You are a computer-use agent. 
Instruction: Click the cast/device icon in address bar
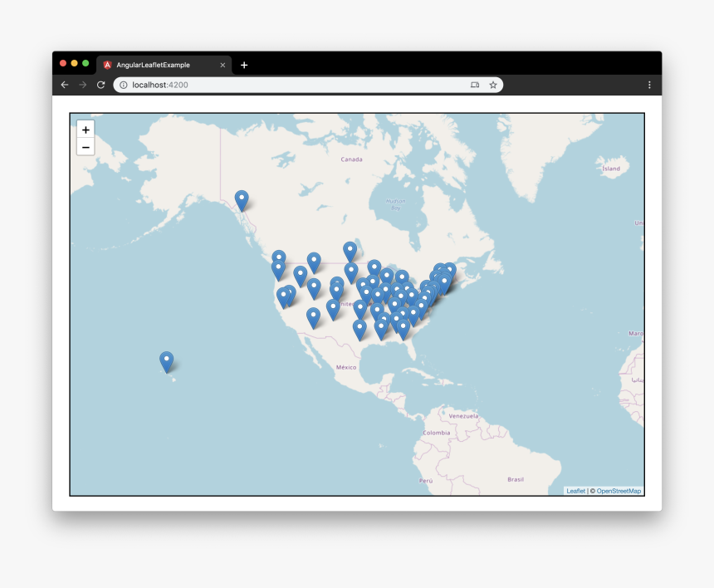[475, 85]
